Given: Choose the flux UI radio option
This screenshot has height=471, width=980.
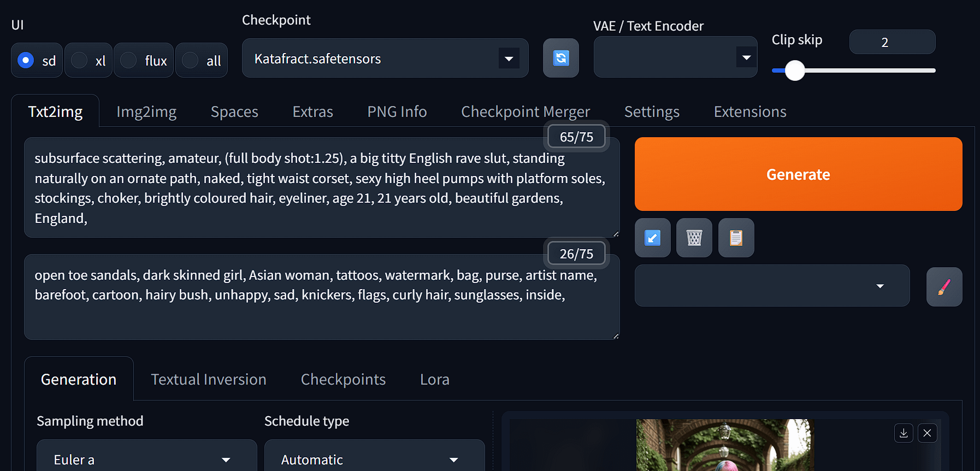Looking at the screenshot, I should coord(129,60).
